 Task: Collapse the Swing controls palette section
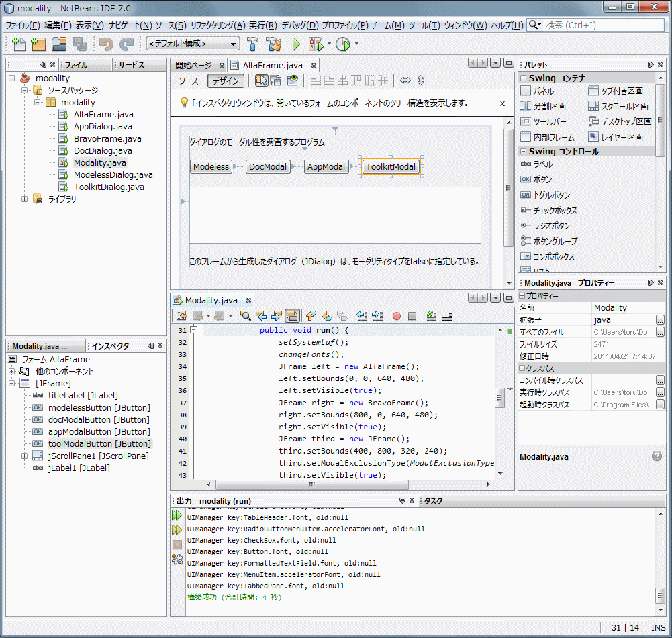point(523,151)
